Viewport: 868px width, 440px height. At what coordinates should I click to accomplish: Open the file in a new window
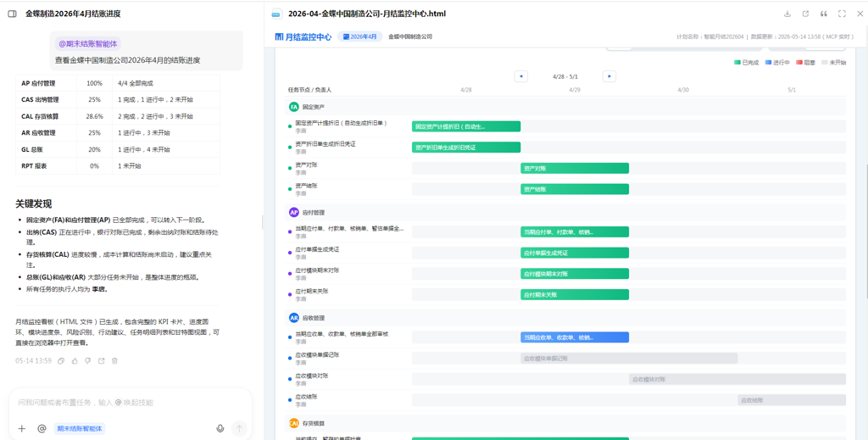pyautogui.click(x=805, y=14)
